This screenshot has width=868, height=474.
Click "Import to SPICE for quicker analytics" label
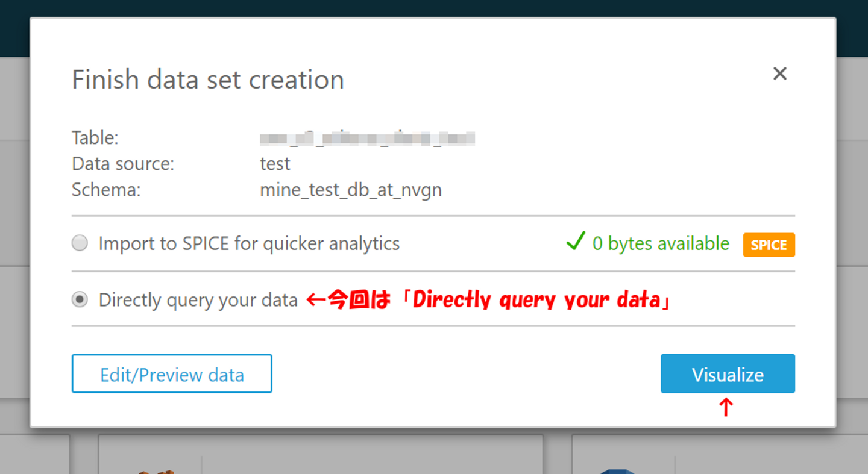[x=249, y=243]
